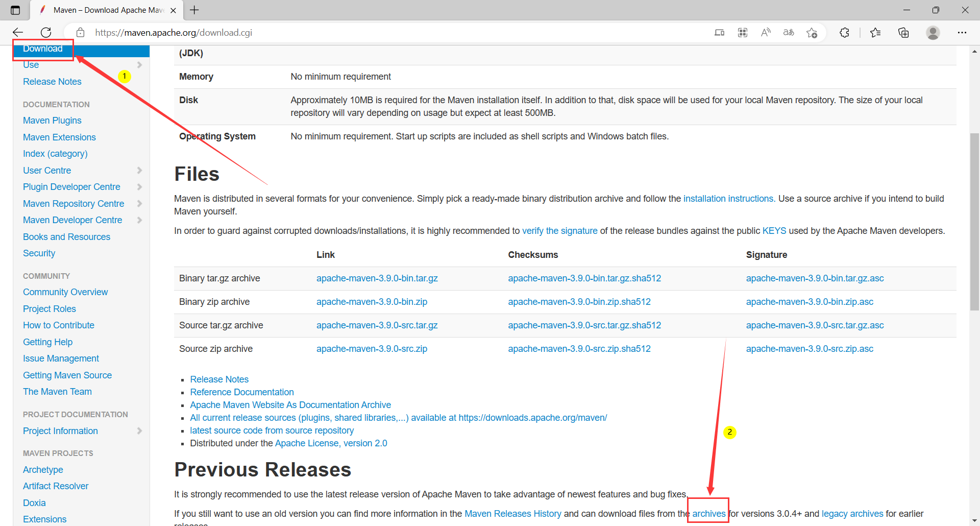
Task: Open Issue Management link
Action: point(61,358)
